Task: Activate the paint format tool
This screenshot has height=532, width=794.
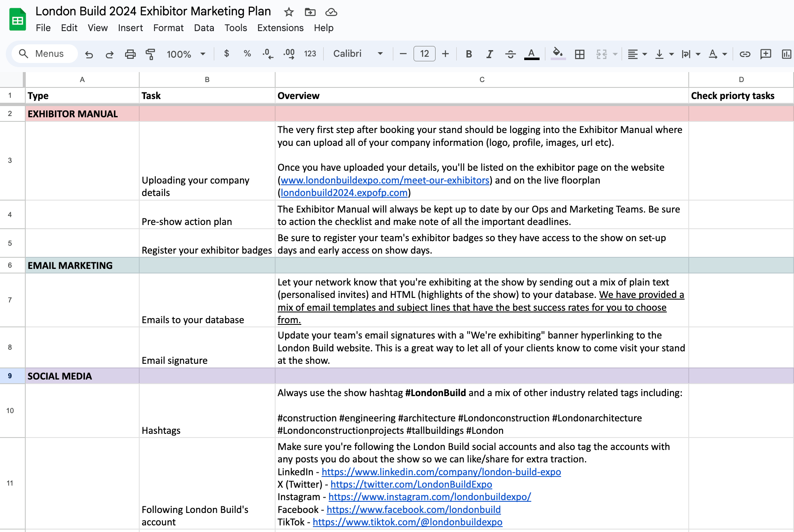Action: 150,54
